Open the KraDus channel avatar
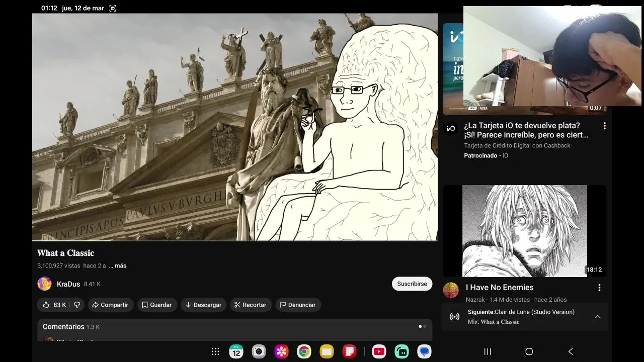 (x=44, y=284)
